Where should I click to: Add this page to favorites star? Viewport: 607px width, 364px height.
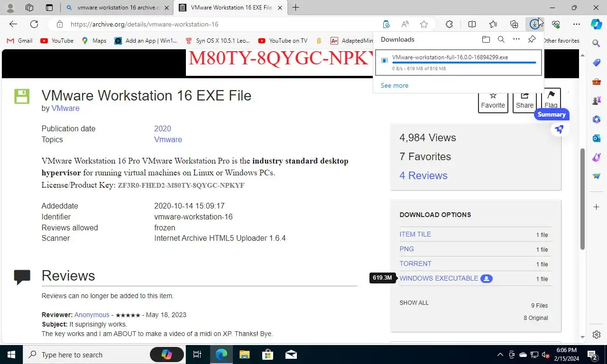(x=424, y=24)
